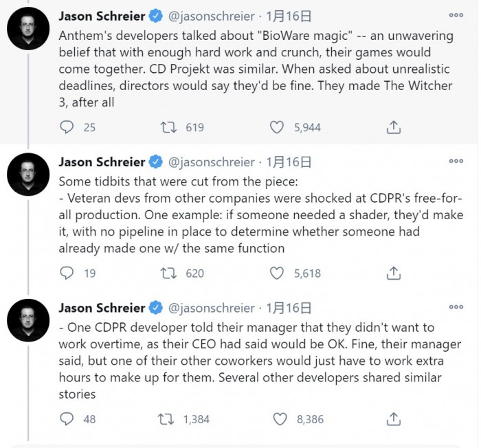The width and height of the screenshot is (481, 448).
Task: Reply to the BioWare magic tweet
Action: click(x=67, y=127)
